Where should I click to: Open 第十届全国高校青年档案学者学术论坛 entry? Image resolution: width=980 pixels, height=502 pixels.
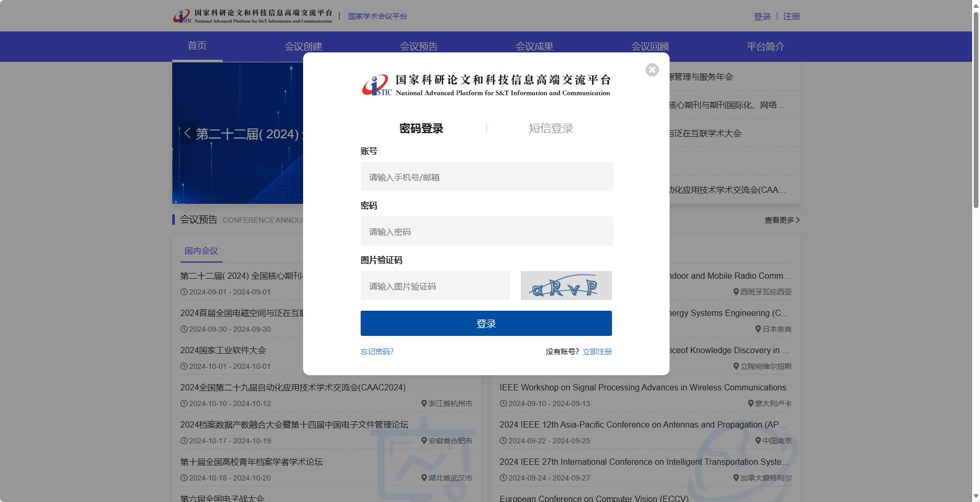[252, 462]
